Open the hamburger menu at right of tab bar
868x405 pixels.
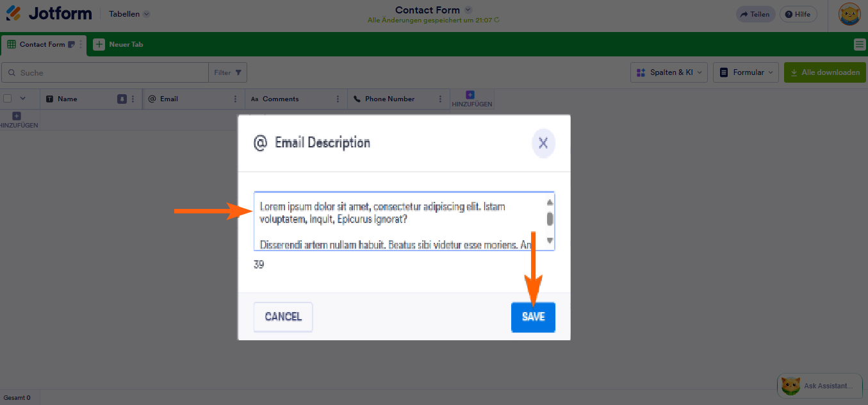coord(860,44)
